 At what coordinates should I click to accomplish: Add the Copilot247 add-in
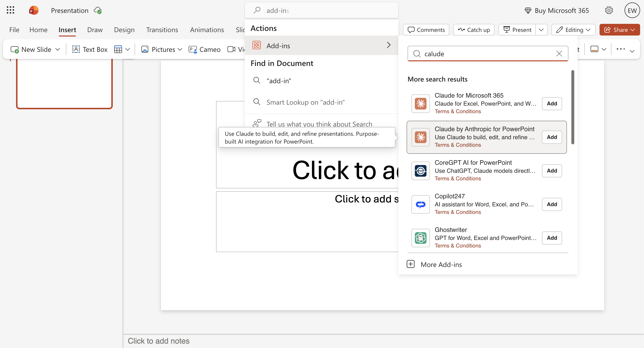tap(552, 204)
